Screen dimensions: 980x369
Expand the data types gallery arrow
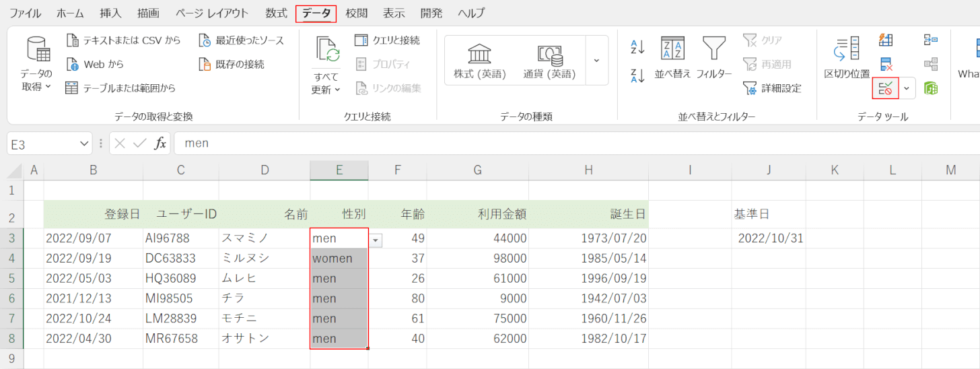pyautogui.click(x=596, y=61)
